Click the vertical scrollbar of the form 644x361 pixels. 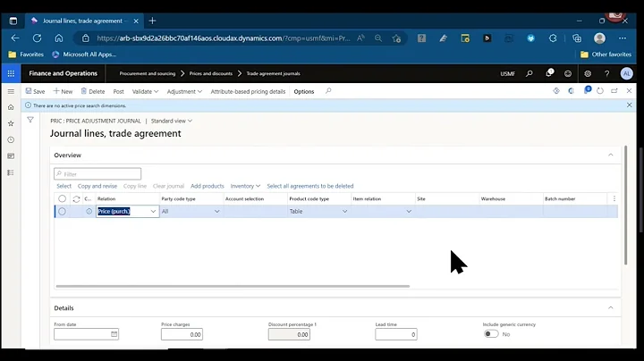(x=625, y=206)
